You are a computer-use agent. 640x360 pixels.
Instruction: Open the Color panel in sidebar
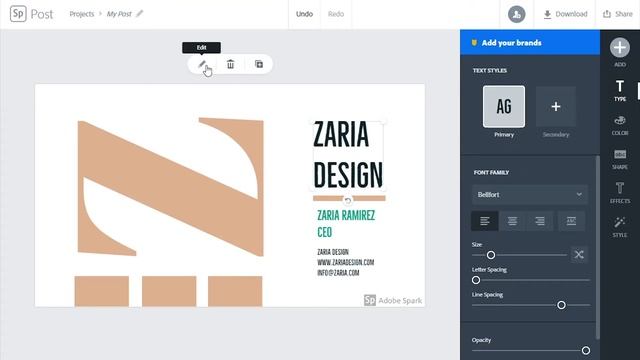620,124
